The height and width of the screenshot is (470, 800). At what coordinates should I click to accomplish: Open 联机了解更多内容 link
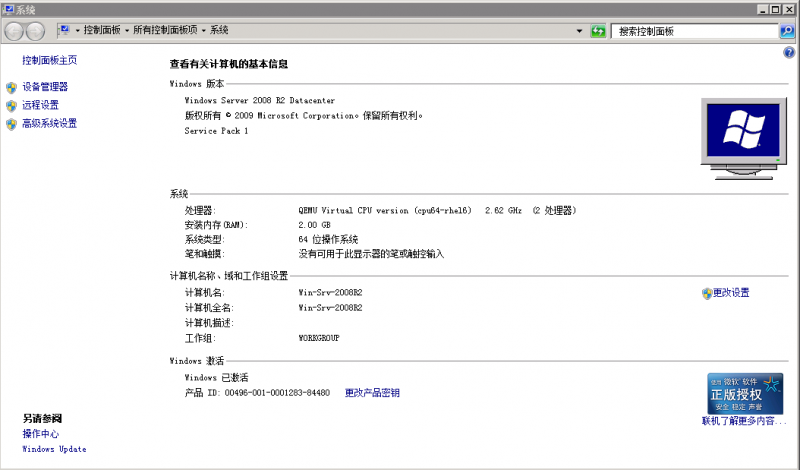(x=744, y=421)
